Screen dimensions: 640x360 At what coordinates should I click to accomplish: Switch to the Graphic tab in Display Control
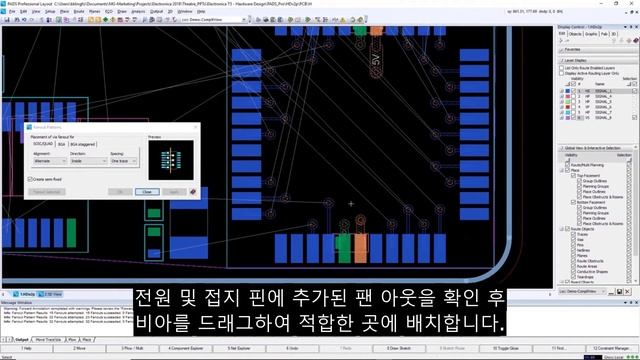(x=591, y=34)
